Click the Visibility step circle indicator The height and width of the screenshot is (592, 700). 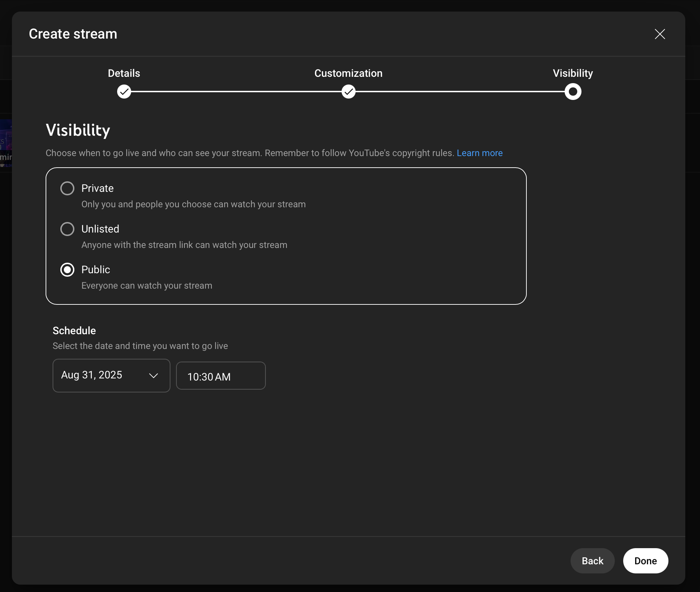click(573, 92)
